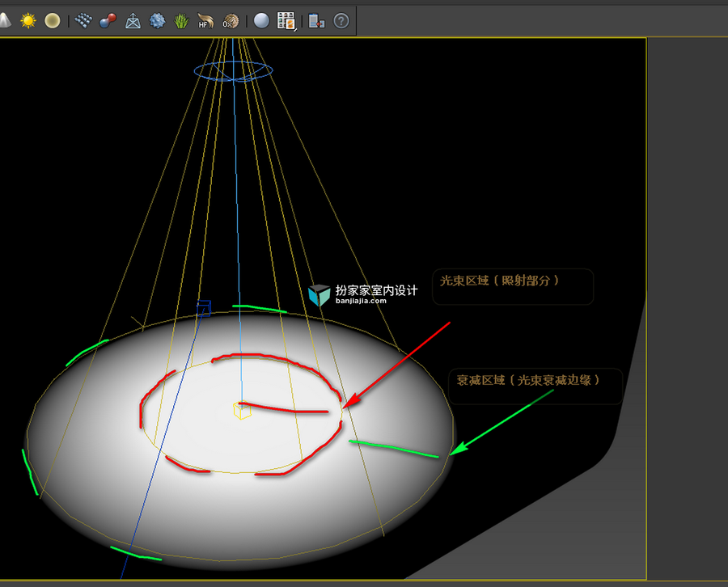
Task: Click the blue spiky cluster icon
Action: [157, 21]
